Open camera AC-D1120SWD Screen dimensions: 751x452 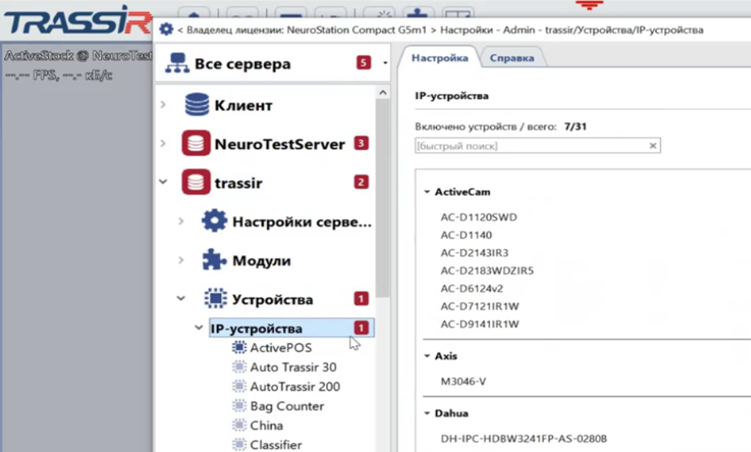pyautogui.click(x=478, y=217)
